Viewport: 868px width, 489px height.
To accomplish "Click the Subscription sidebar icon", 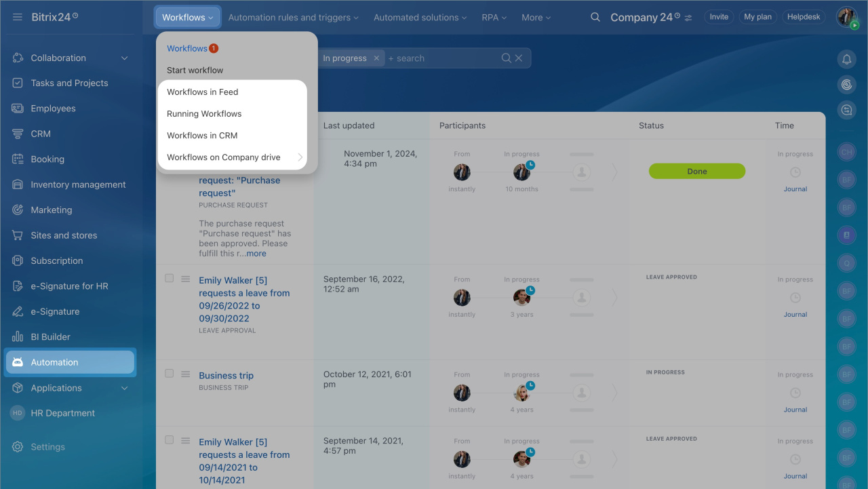I will click(x=18, y=260).
